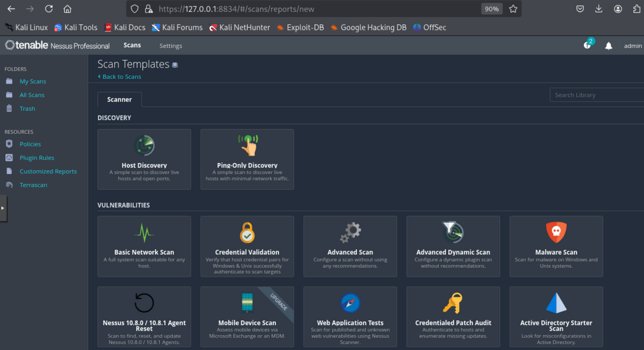Switch to the Scanner tab

point(119,99)
